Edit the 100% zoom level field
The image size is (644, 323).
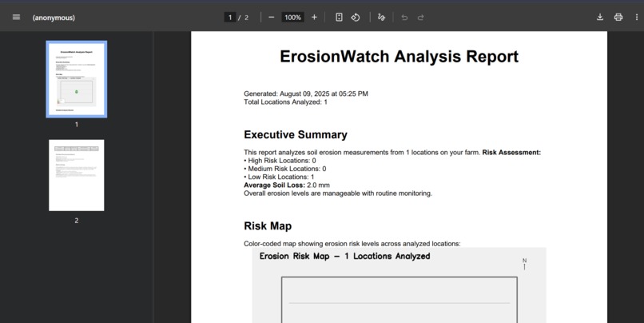(x=293, y=18)
